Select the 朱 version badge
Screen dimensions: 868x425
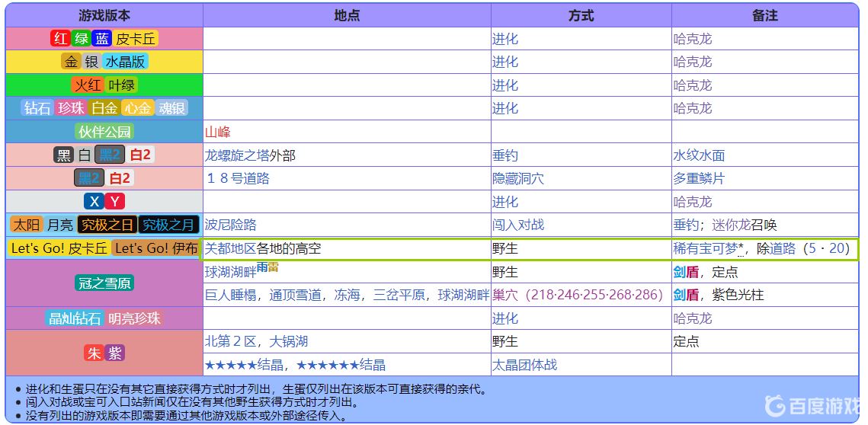click(x=94, y=353)
